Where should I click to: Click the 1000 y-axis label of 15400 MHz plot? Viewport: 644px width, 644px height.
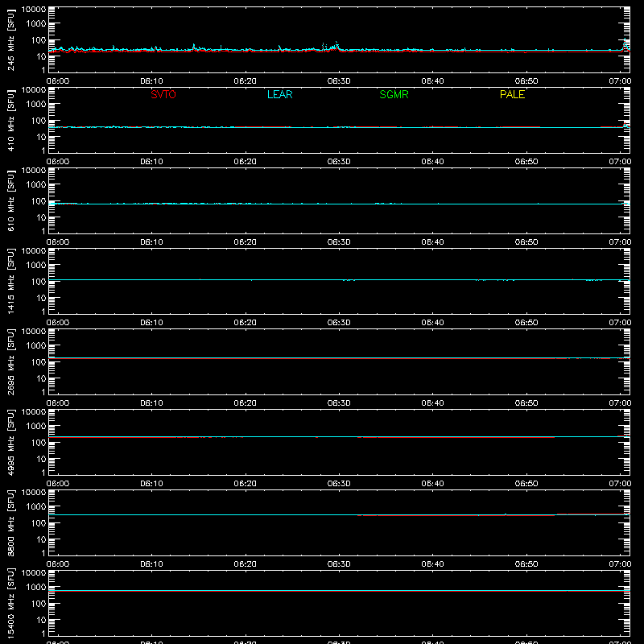(x=36, y=587)
